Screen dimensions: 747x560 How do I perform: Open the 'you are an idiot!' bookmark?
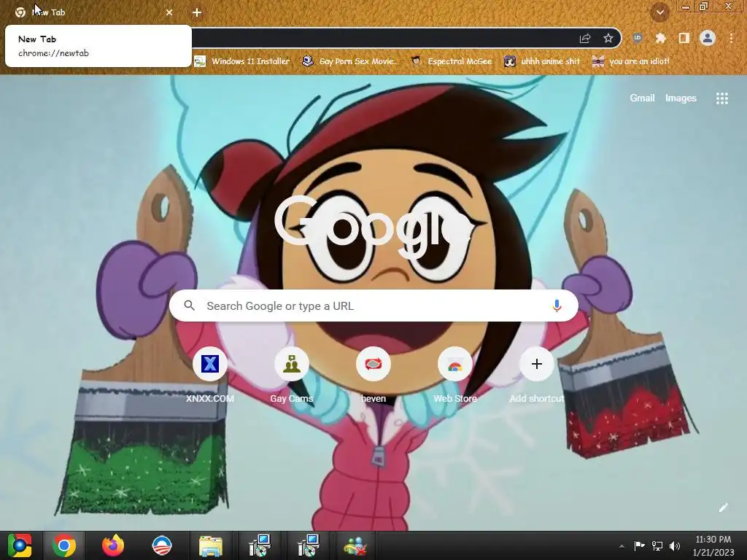tap(631, 61)
